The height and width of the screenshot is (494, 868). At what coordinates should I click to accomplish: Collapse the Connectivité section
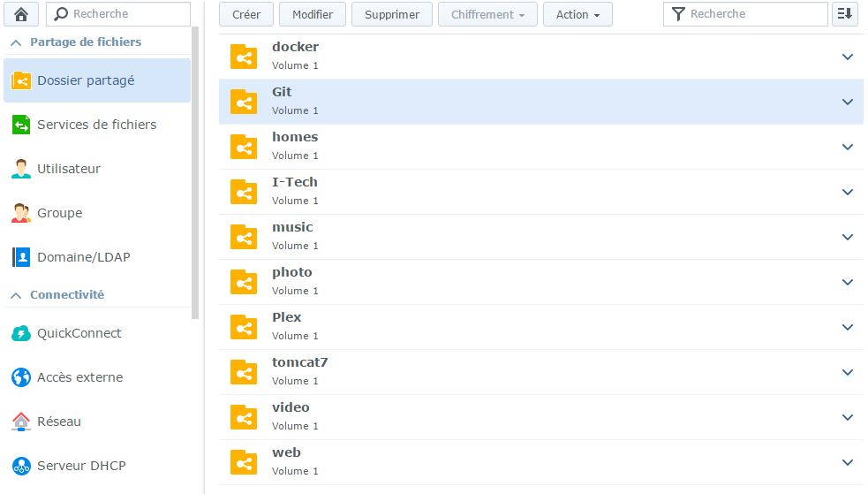point(16,295)
